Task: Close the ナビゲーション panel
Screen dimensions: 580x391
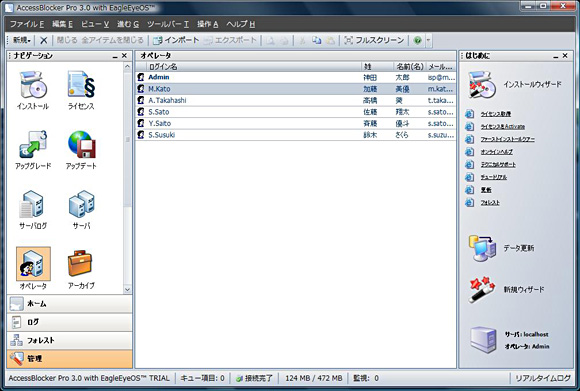Action: coord(124,56)
